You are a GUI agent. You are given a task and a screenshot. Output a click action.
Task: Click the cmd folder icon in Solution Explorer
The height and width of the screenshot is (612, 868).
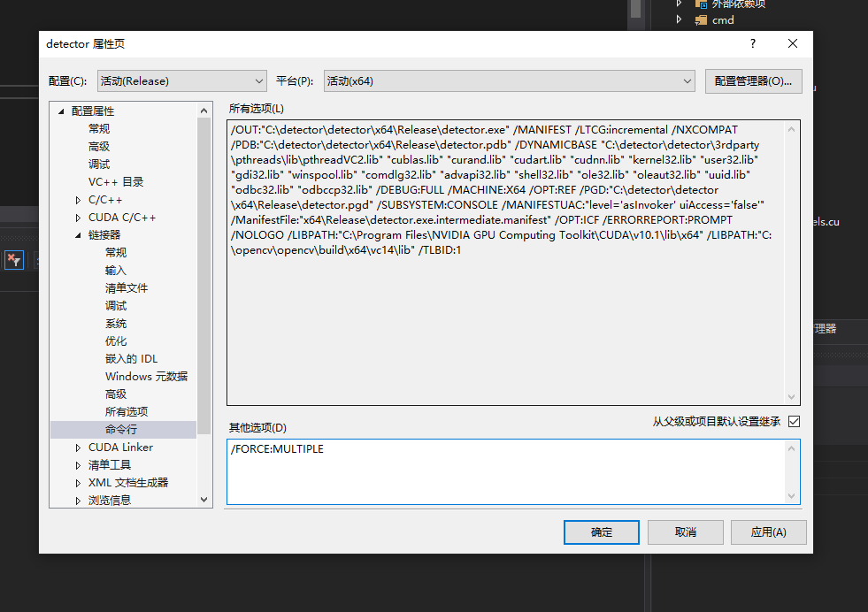pyautogui.click(x=701, y=20)
